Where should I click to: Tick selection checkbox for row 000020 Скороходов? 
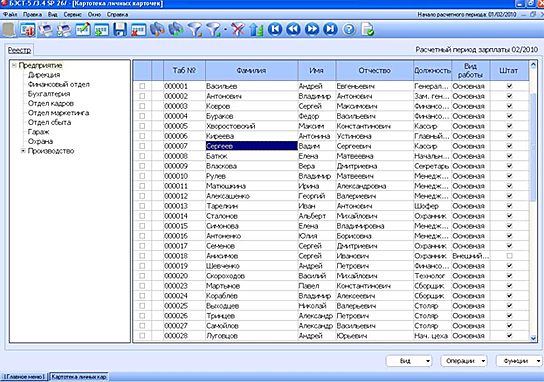pos(142,276)
